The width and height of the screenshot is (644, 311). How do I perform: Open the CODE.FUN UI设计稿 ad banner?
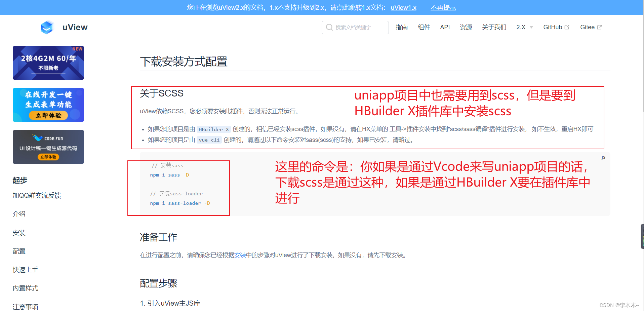click(x=48, y=147)
